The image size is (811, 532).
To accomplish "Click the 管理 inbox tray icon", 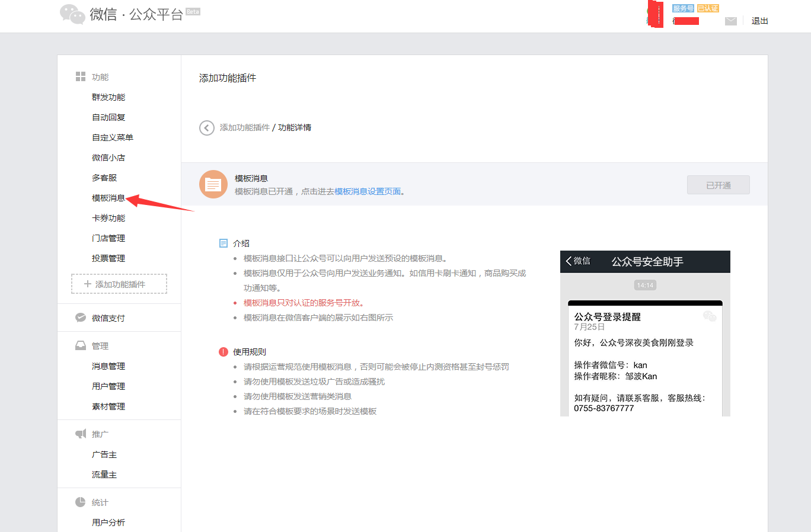I will [x=81, y=345].
